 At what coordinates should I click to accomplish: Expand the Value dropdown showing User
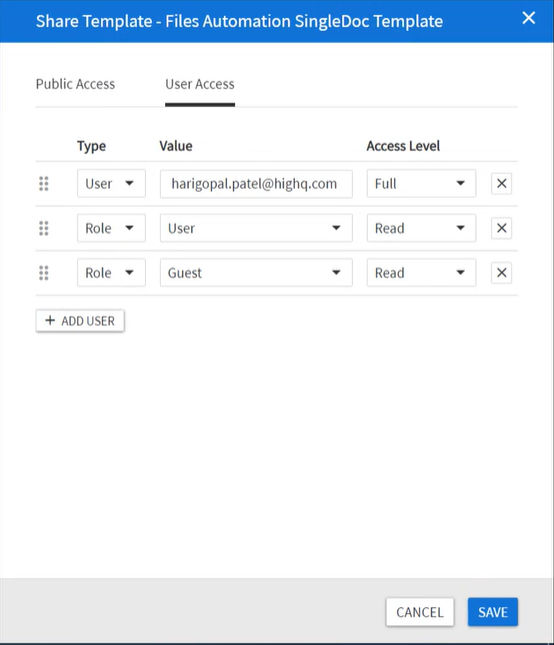click(256, 228)
